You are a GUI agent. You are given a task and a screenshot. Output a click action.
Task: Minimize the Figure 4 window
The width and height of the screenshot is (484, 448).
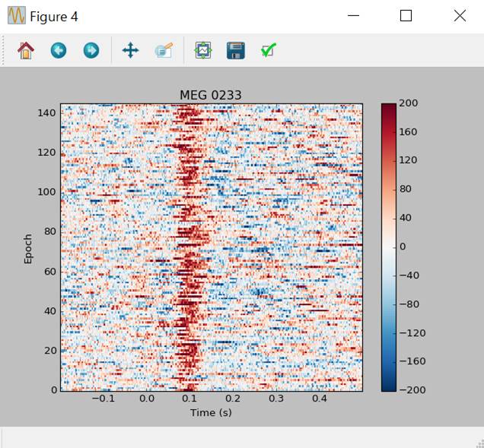point(353,16)
